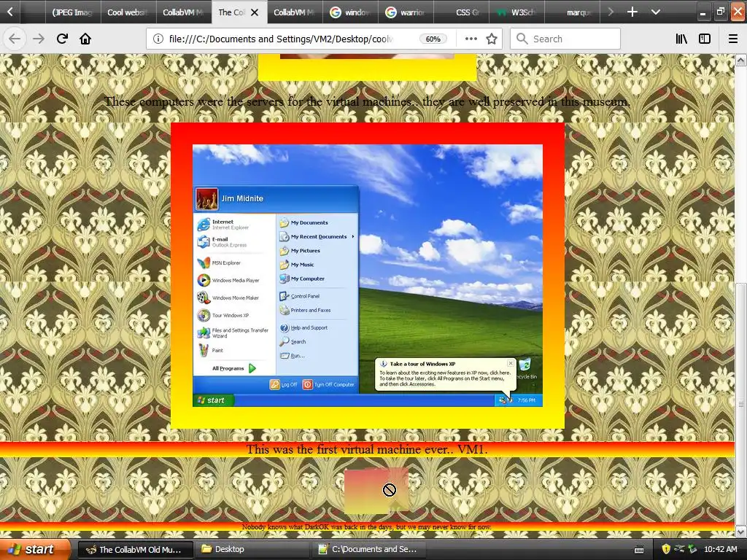
Task: Close the active 'The Col' tab
Action: tap(255, 12)
